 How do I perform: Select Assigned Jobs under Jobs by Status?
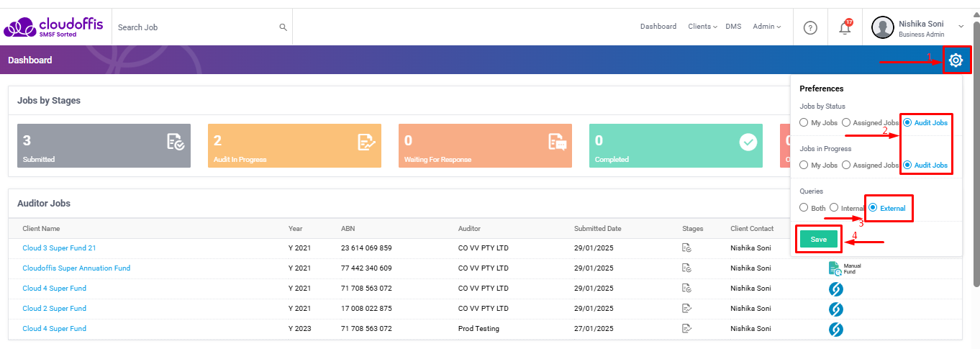pos(846,123)
